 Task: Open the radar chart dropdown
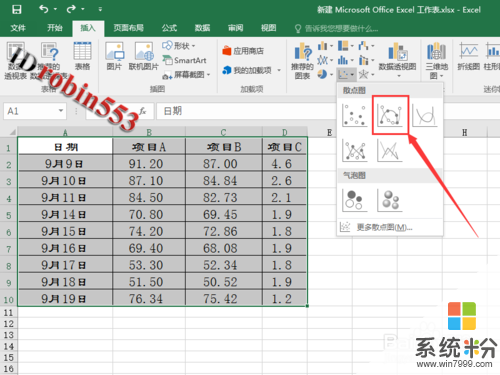[x=366, y=74]
